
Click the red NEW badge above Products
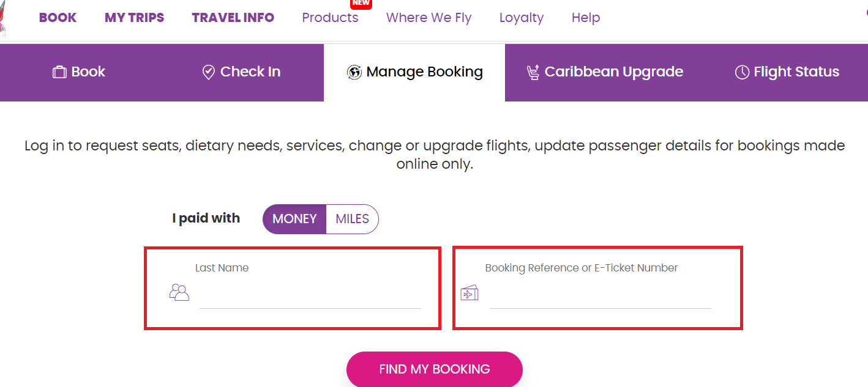tap(361, 4)
